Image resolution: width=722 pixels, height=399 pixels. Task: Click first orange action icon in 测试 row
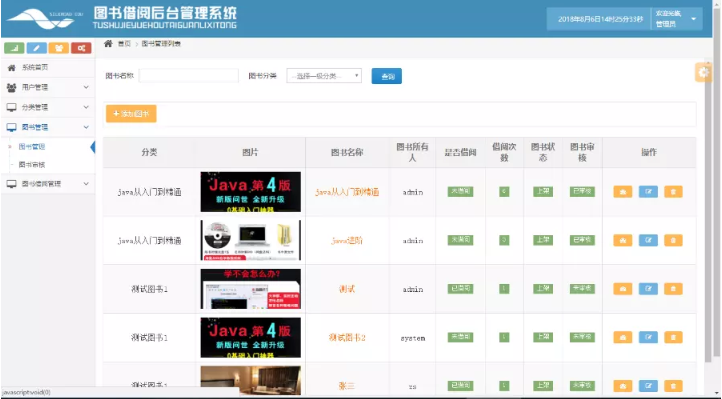623,289
